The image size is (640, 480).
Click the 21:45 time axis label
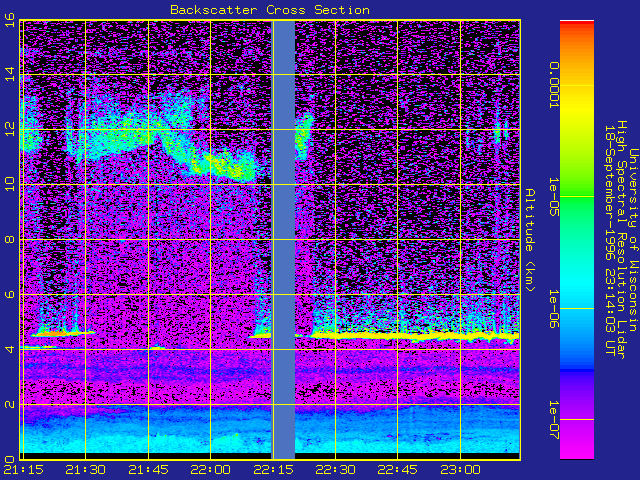coord(149,470)
